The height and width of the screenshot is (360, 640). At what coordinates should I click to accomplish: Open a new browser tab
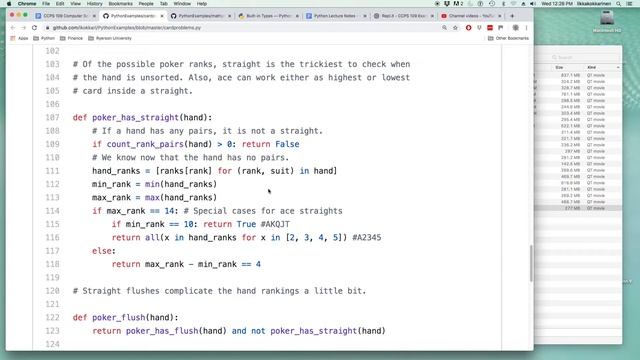(512, 16)
